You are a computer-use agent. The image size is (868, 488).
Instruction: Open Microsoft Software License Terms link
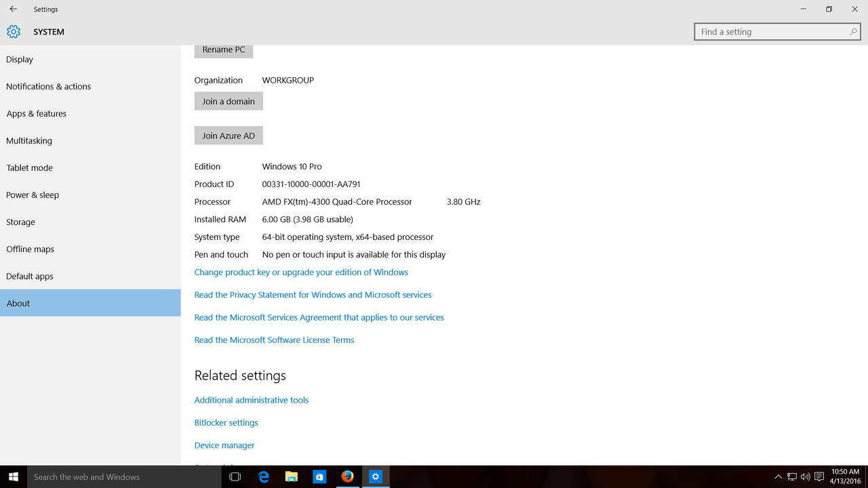tap(274, 340)
